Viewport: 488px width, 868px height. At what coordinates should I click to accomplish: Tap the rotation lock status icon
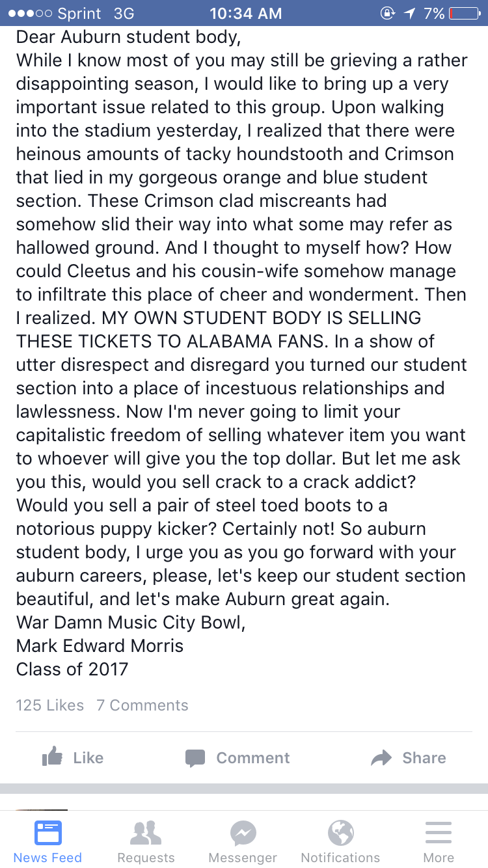[x=388, y=13]
